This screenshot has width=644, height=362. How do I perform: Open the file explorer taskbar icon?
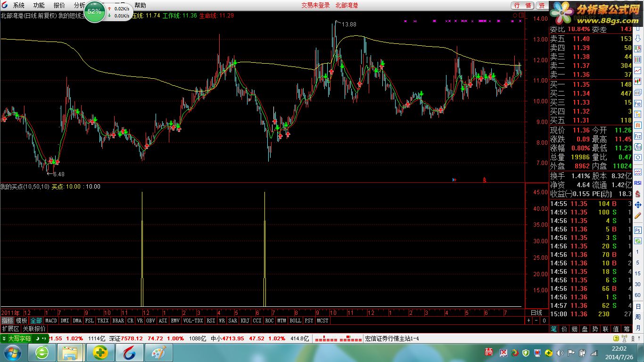70,352
